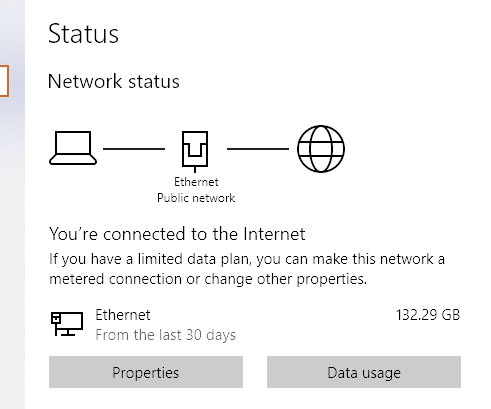The image size is (491, 409).
Task: Click the line connecting Ethernet to globe
Action: coord(258,149)
